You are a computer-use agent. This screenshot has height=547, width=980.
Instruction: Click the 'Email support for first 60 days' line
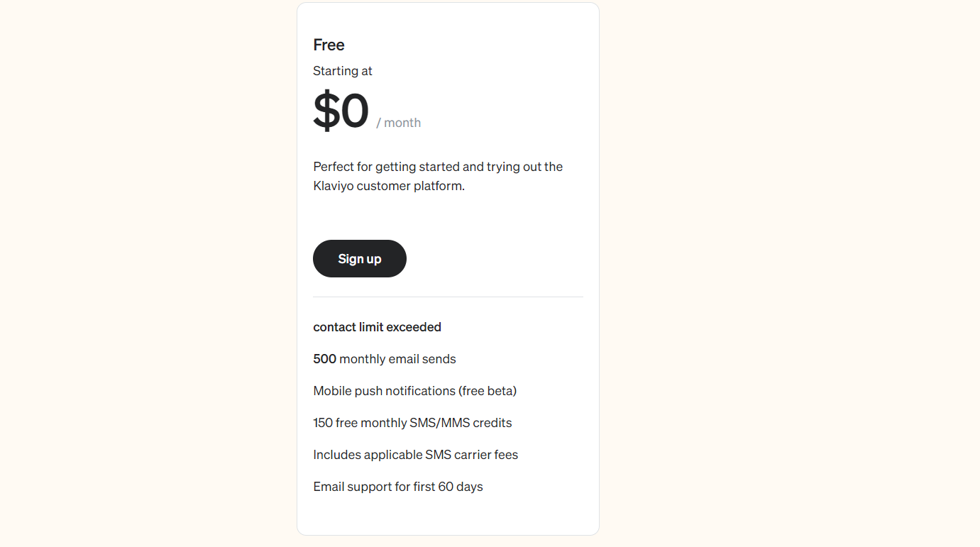[398, 487]
